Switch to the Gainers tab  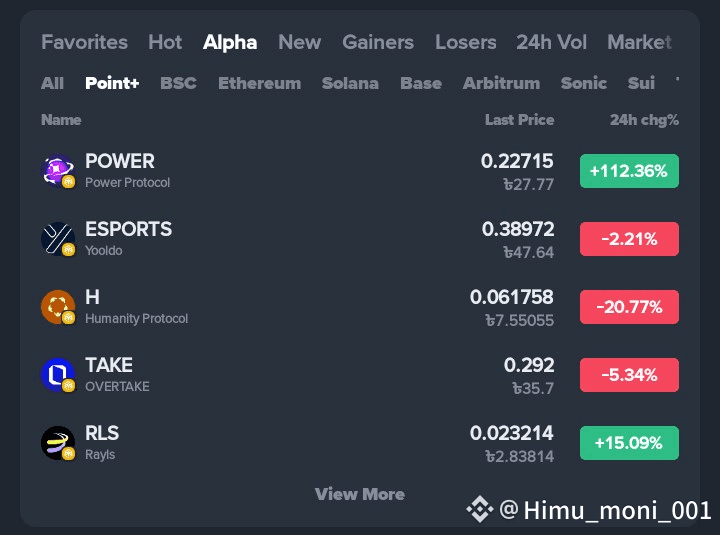click(378, 42)
